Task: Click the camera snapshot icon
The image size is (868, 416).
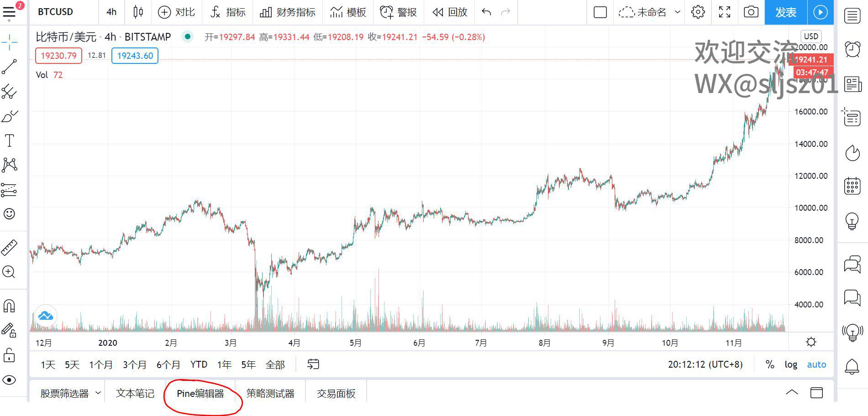Action: [751, 12]
